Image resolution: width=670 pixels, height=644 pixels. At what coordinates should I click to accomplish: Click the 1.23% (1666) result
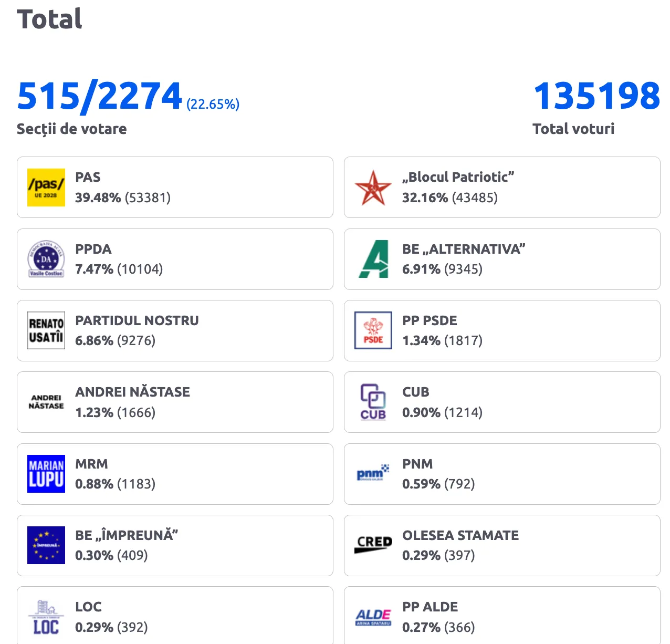click(116, 412)
